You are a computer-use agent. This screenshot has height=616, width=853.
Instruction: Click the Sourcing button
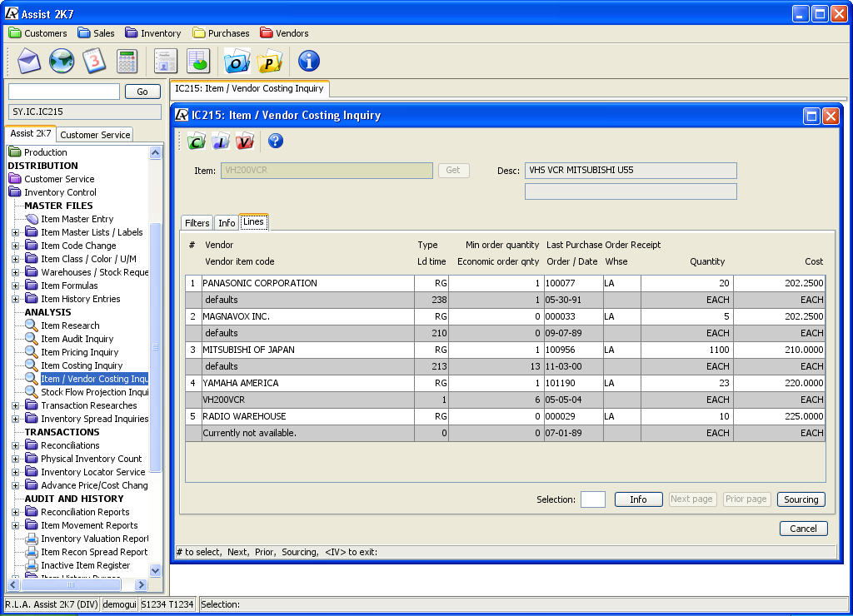point(801,499)
